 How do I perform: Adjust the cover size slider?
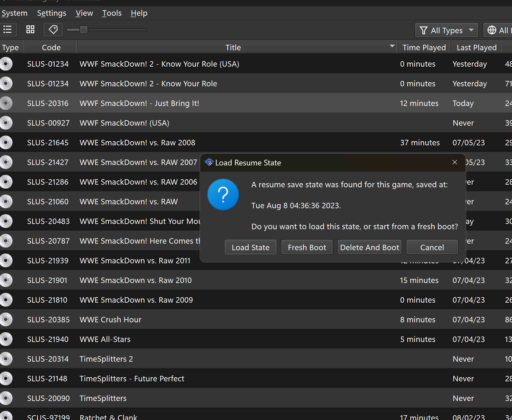(83, 30)
